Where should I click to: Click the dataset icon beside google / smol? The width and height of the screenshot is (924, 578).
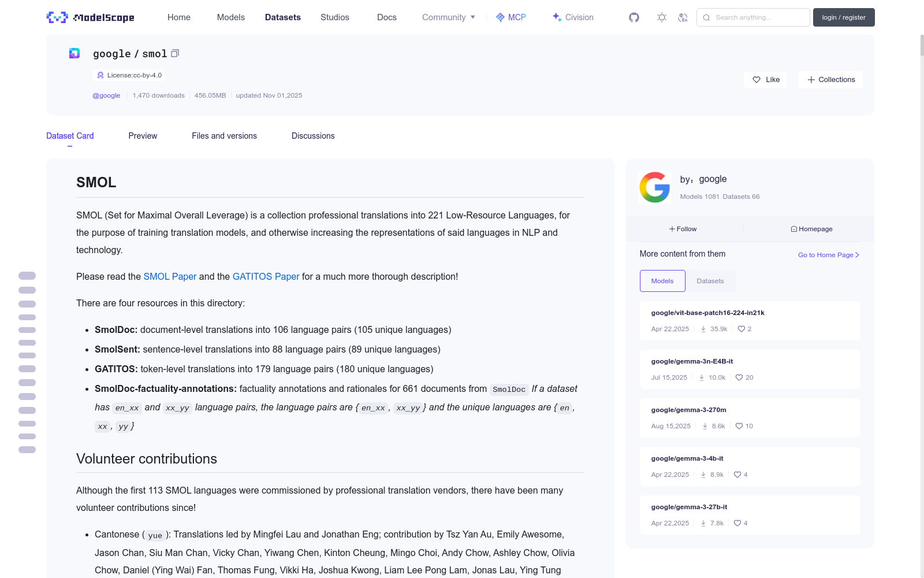(x=74, y=53)
